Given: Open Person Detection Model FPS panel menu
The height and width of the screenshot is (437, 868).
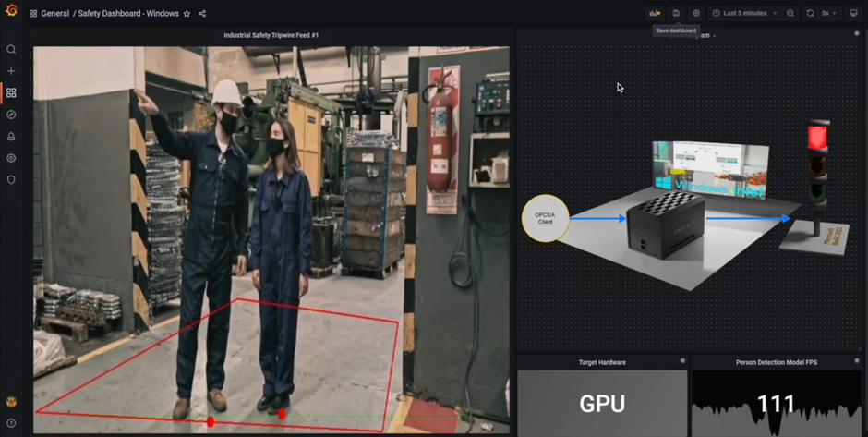Looking at the screenshot, I should coord(776,362).
